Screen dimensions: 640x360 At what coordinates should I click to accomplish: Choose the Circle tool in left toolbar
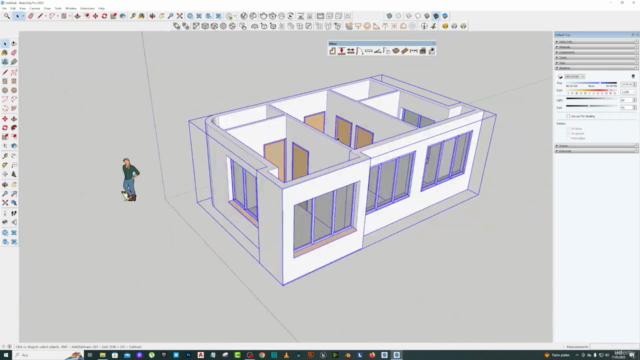pyautogui.click(x=5, y=90)
